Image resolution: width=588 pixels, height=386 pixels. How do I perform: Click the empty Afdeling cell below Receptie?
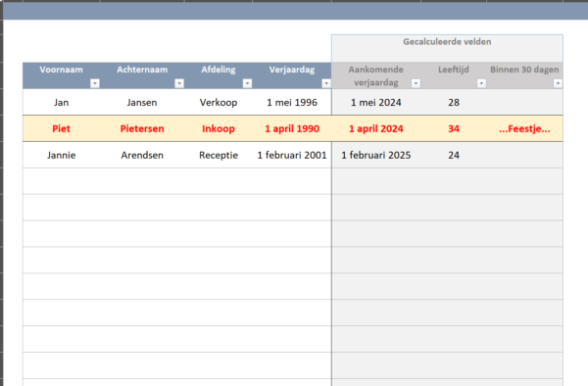[x=219, y=181]
